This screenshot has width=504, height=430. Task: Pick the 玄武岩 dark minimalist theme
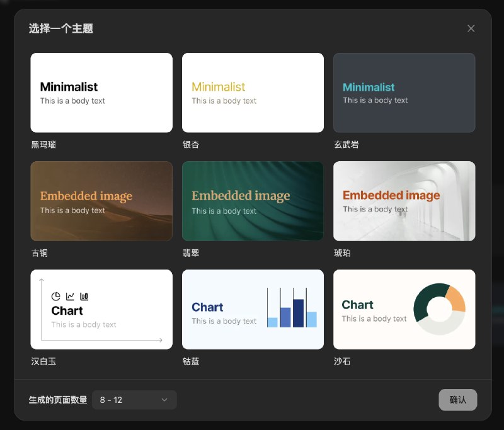pos(404,93)
